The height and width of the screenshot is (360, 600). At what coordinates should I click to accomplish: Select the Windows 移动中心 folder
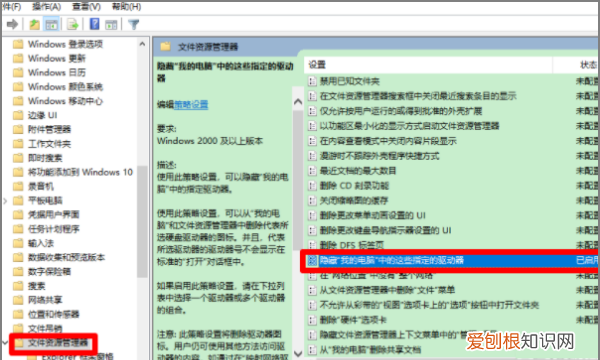pyautogui.click(x=65, y=101)
